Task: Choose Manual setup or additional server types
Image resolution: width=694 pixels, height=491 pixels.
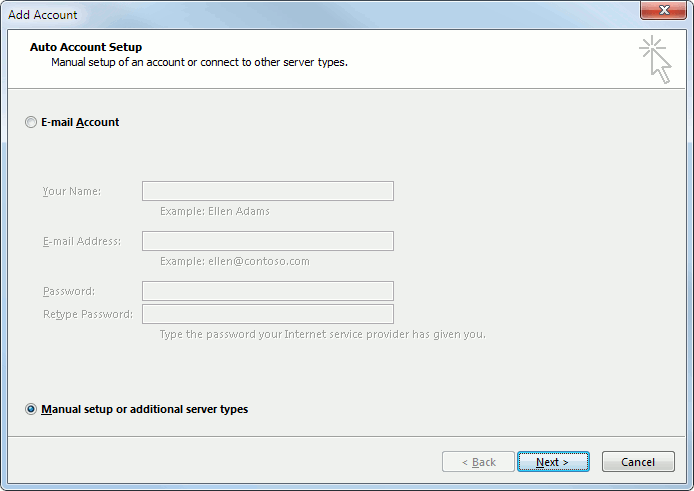Action: [31, 409]
